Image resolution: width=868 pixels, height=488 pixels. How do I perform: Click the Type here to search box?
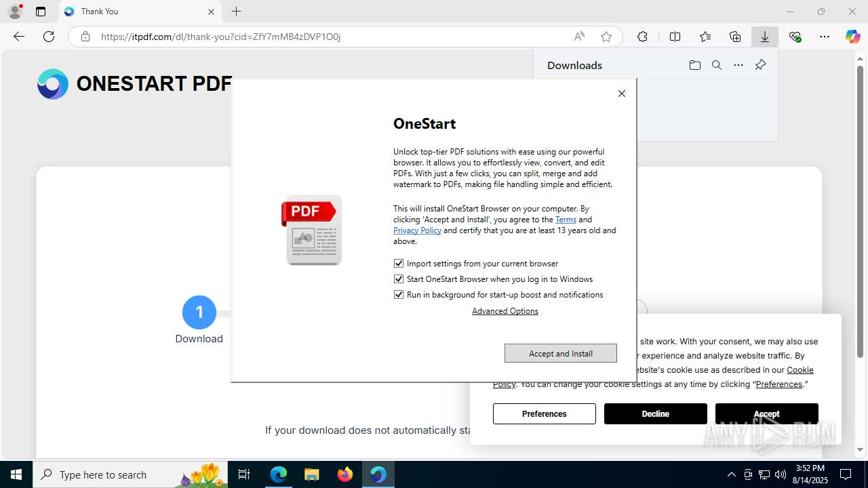click(130, 474)
